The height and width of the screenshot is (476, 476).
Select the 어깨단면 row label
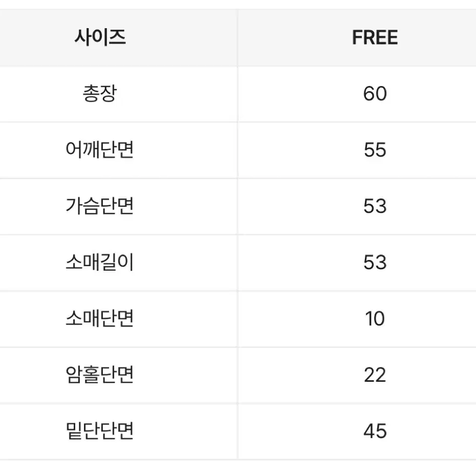click(100, 149)
